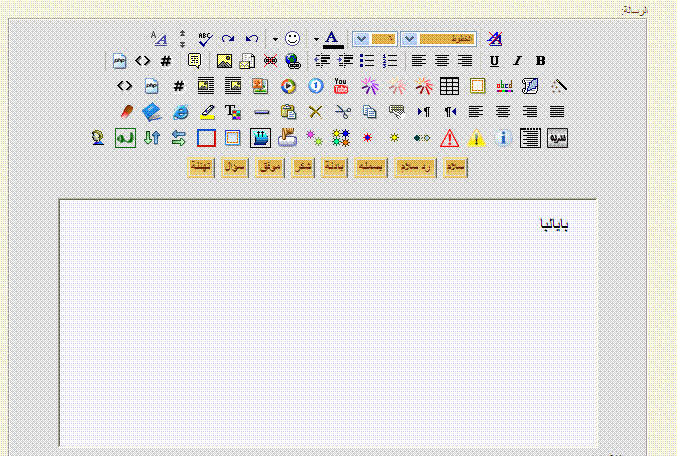Click the yellow highlighter pen icon

[207, 112]
